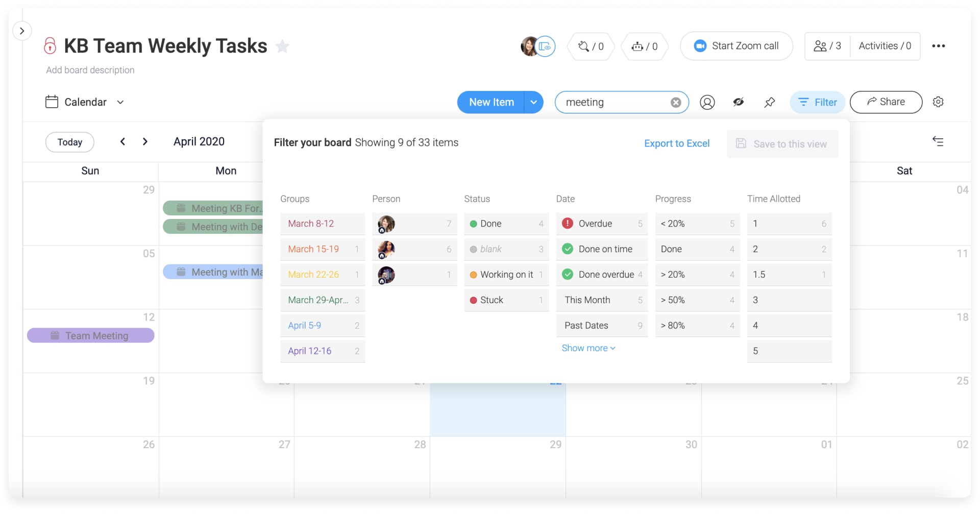Filter Time Allotted value 1.5
980x514 pixels.
[x=789, y=275]
